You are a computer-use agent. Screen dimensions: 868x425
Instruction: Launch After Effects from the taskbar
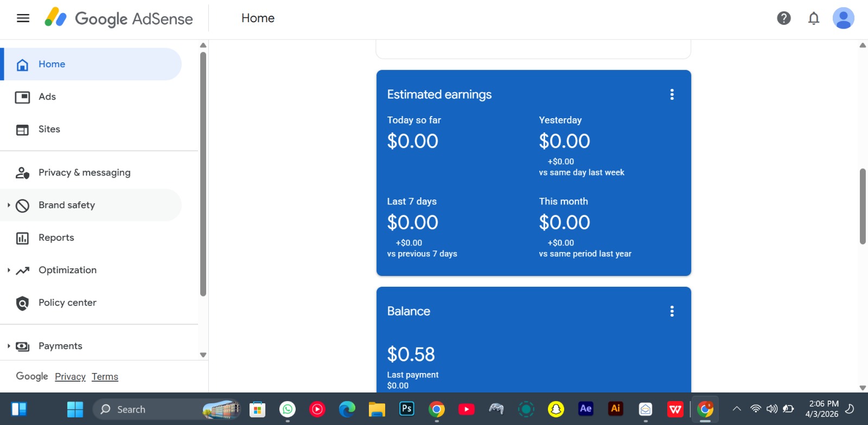click(x=586, y=409)
